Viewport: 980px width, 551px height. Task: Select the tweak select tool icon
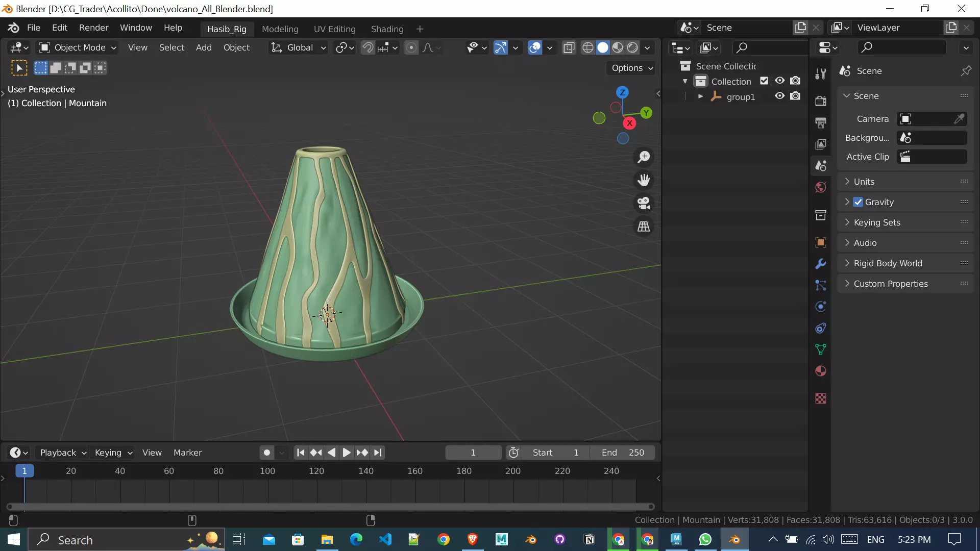coord(19,68)
